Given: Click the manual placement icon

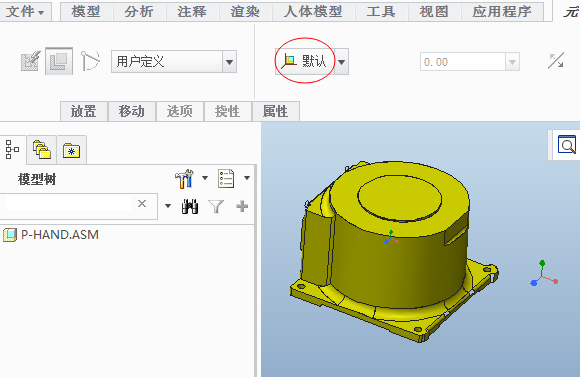Looking at the screenshot, I should 59,61.
